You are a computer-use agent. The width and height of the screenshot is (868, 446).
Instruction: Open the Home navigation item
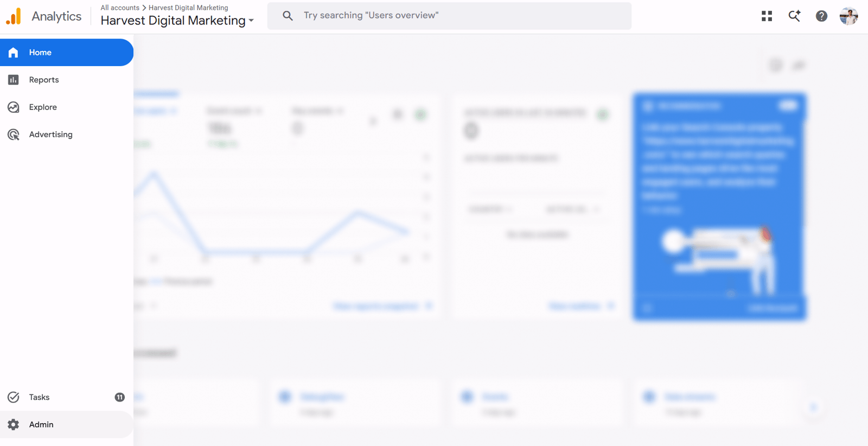pyautogui.click(x=67, y=53)
